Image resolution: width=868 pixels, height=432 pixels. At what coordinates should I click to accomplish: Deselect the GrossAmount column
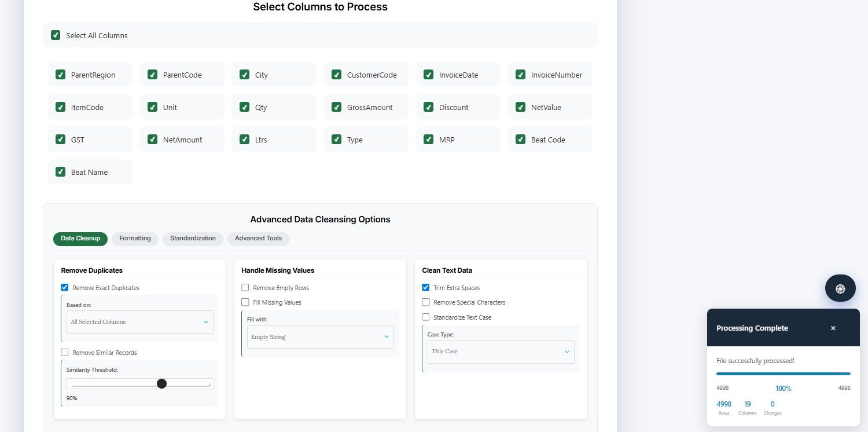click(336, 107)
